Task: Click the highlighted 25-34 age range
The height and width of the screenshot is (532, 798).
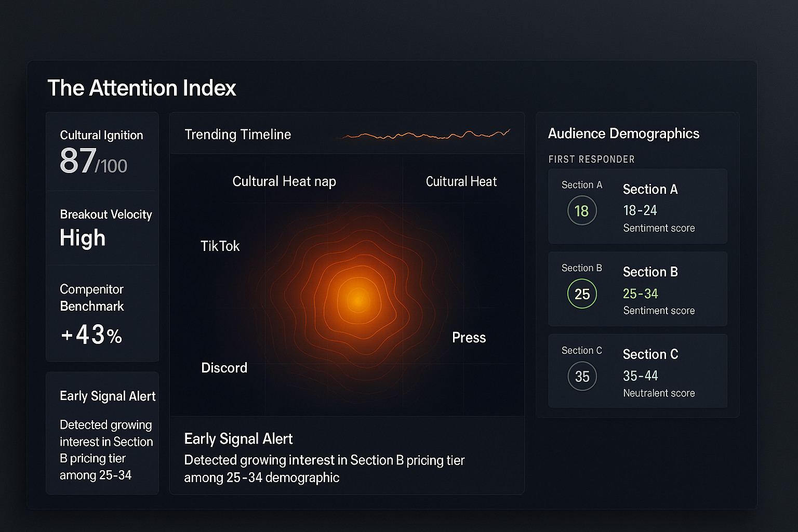Action: click(x=641, y=294)
